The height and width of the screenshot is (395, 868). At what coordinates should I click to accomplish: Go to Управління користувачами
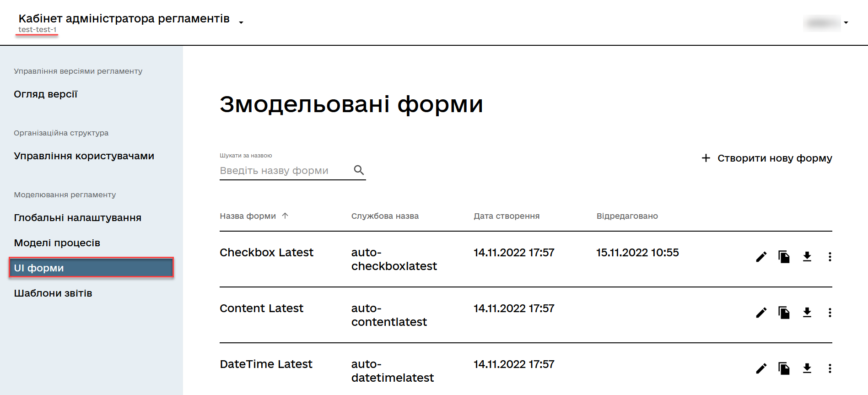(84, 156)
